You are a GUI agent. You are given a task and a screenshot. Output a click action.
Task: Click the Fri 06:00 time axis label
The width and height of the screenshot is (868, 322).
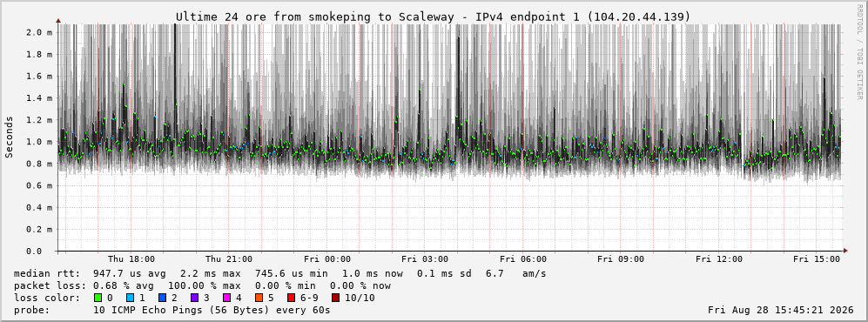pyautogui.click(x=523, y=259)
